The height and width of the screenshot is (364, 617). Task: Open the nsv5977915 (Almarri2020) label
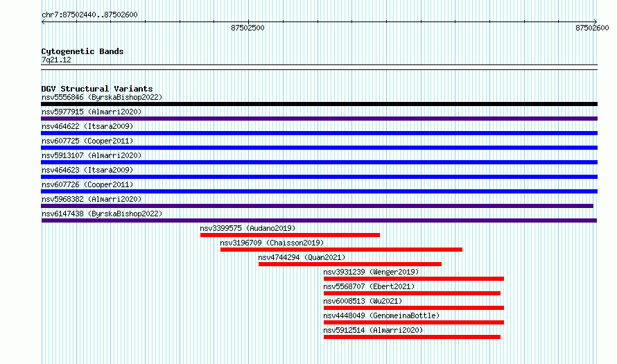click(92, 112)
